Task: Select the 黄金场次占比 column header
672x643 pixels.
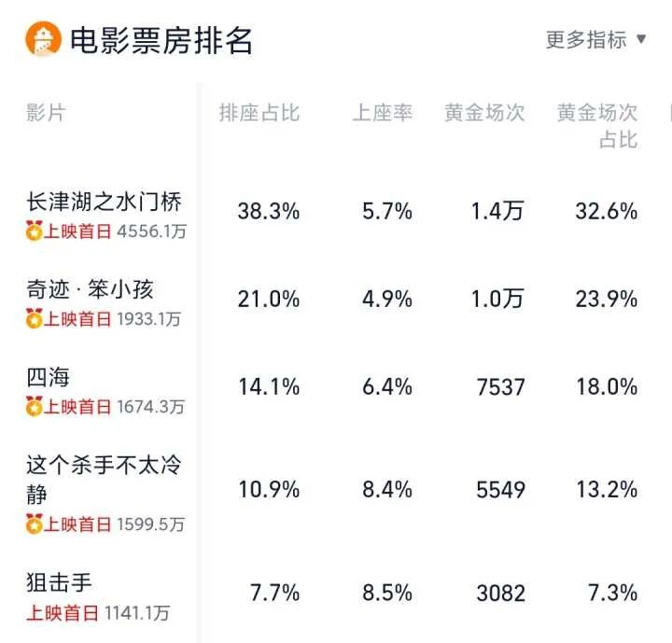Action: tap(597, 126)
